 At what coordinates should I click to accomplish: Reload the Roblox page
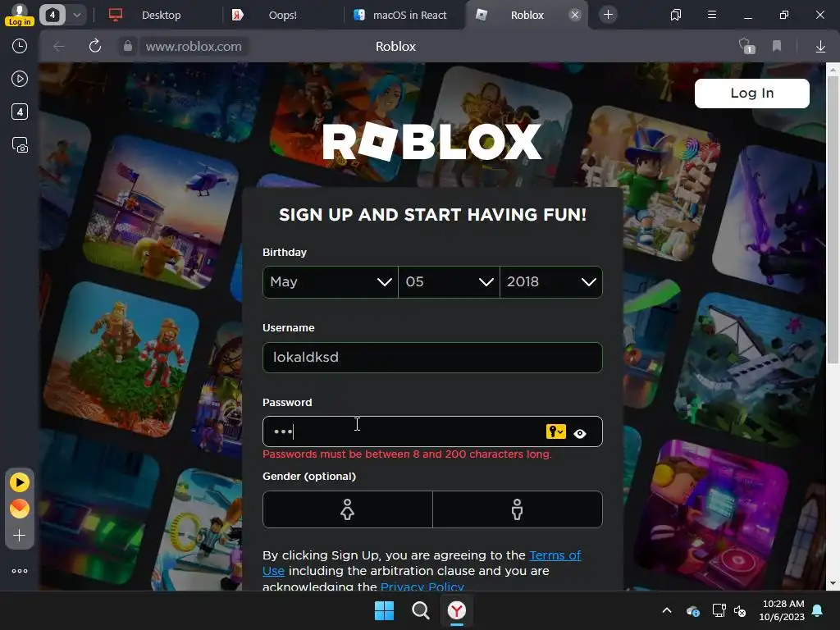95,46
